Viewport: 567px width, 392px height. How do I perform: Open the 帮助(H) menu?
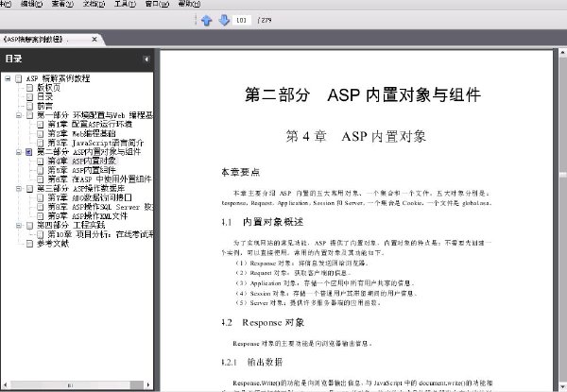190,4
